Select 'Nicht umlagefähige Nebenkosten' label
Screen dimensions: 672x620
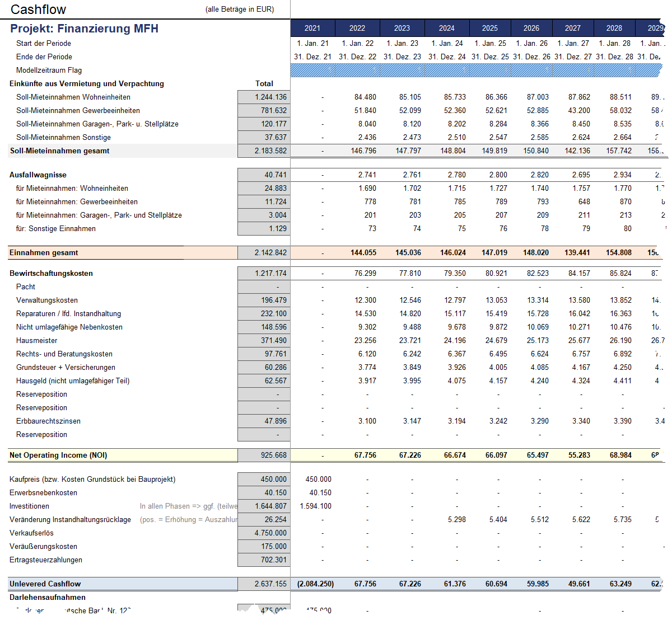point(69,327)
